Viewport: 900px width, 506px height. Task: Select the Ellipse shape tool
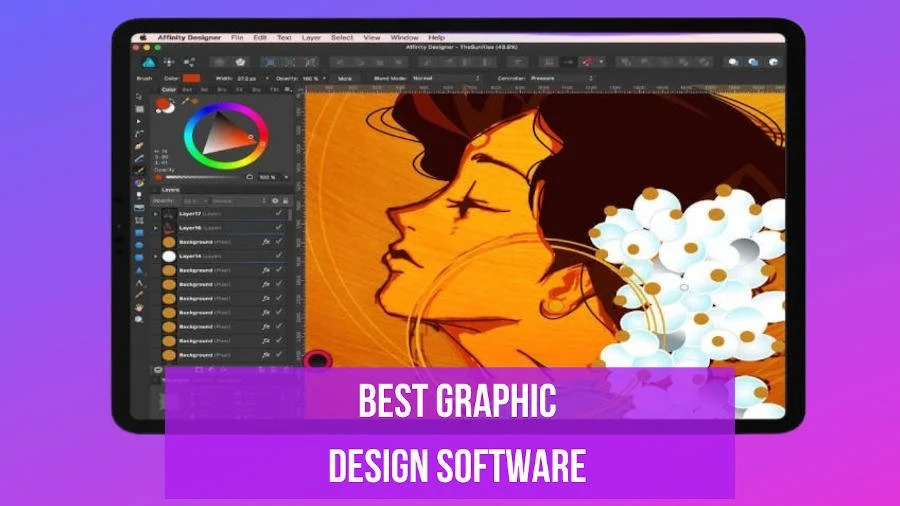tap(139, 246)
